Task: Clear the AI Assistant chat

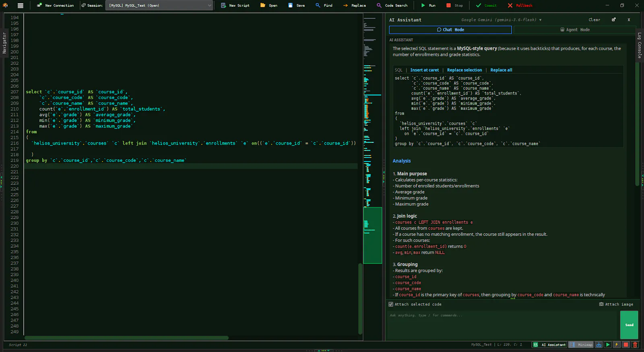Action: pos(594,20)
